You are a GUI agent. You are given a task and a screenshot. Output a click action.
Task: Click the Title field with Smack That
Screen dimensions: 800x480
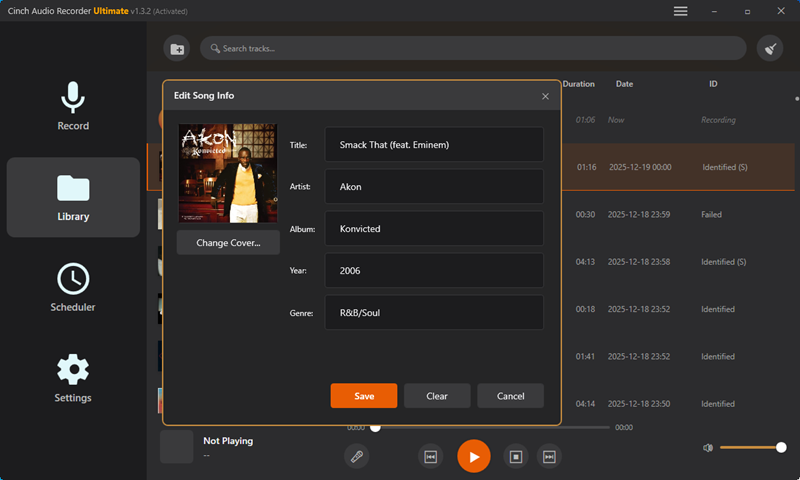tap(433, 144)
